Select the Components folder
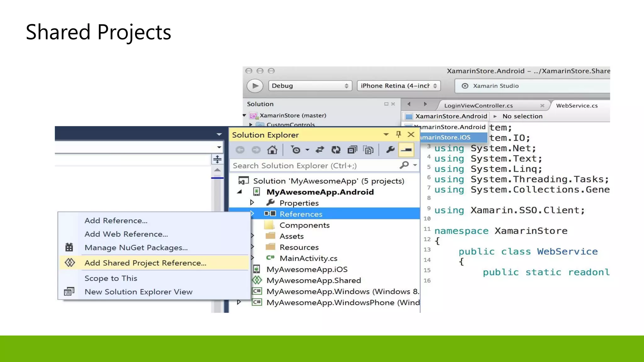644x362 pixels. coord(304,225)
